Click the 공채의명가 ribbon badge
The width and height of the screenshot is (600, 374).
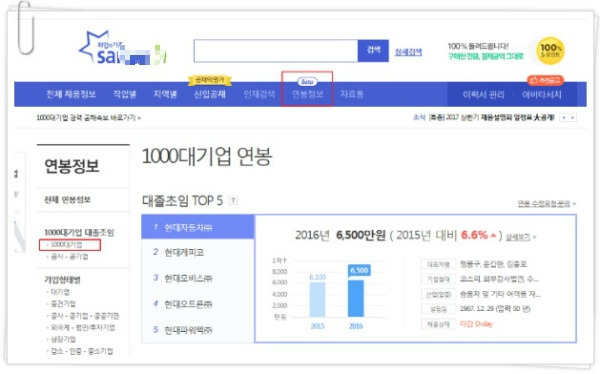coord(209,80)
